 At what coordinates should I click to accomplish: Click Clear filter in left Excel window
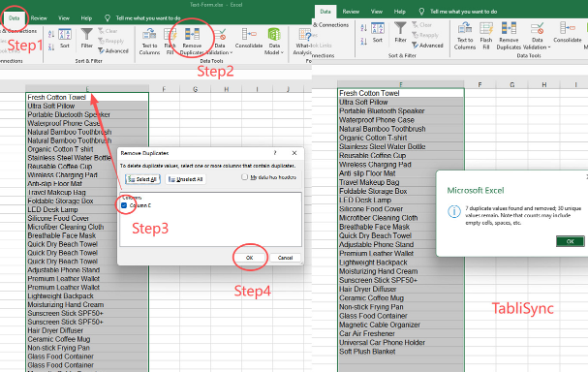[108, 31]
